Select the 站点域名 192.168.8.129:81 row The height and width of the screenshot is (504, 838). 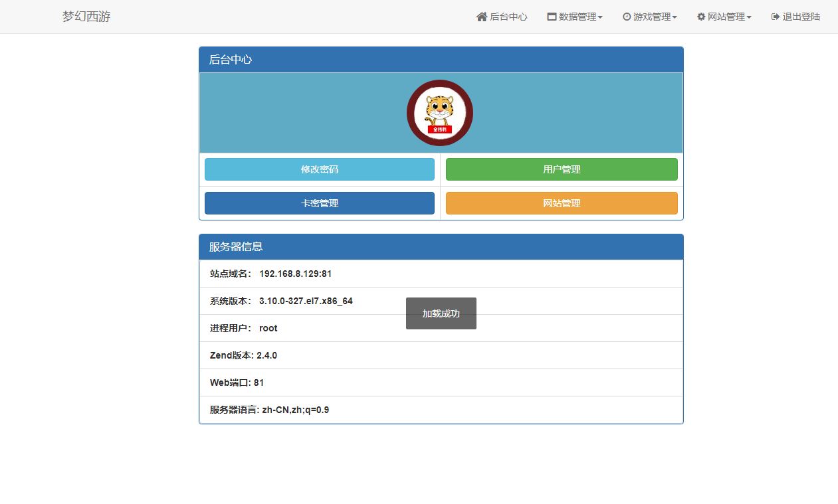pyautogui.click(x=441, y=274)
